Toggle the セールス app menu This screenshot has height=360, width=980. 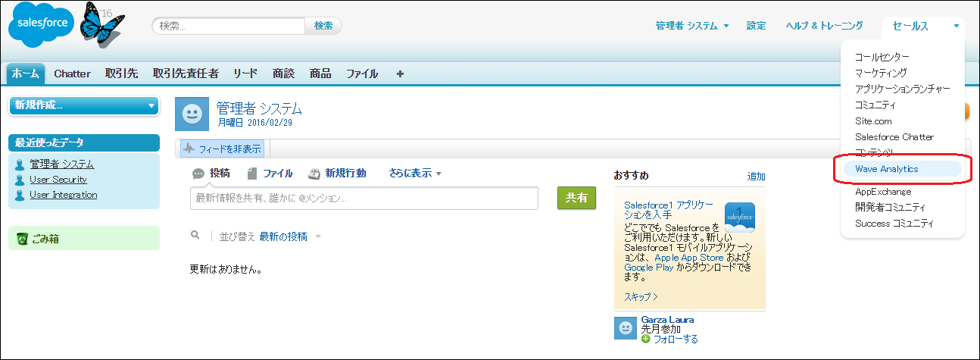(923, 27)
